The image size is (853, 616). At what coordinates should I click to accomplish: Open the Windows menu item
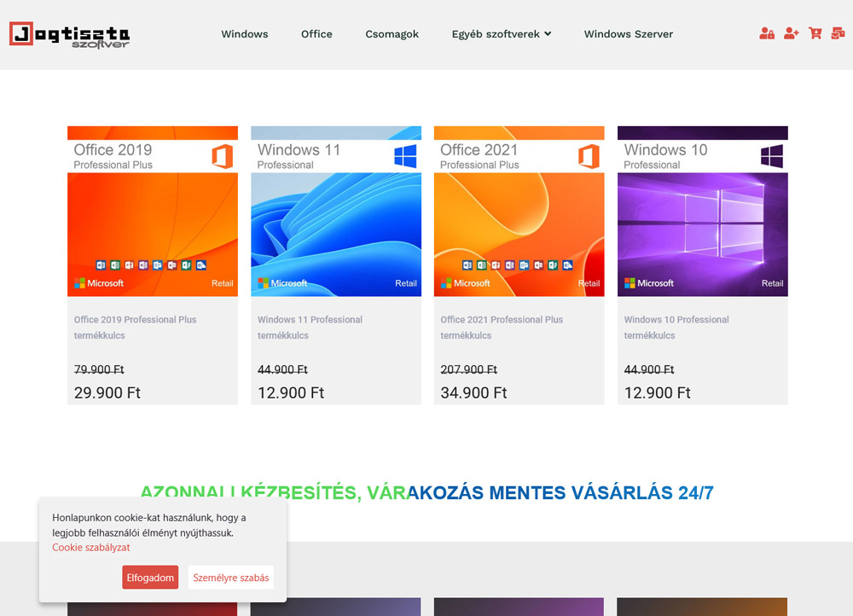244,34
